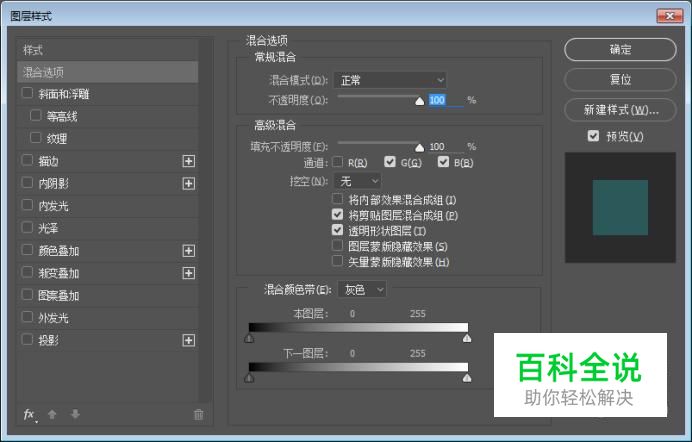Screen dimensions: 692x442
Task: Enable the 内阴影 checkbox
Action: 27,183
